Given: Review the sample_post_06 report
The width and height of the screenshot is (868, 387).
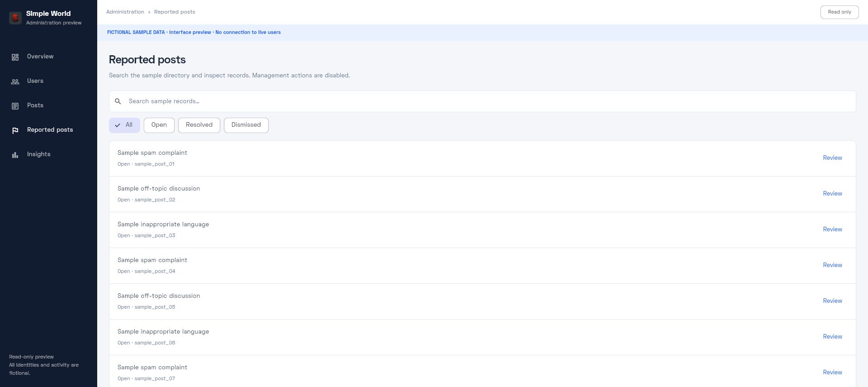Looking at the screenshot, I should click(x=832, y=337).
